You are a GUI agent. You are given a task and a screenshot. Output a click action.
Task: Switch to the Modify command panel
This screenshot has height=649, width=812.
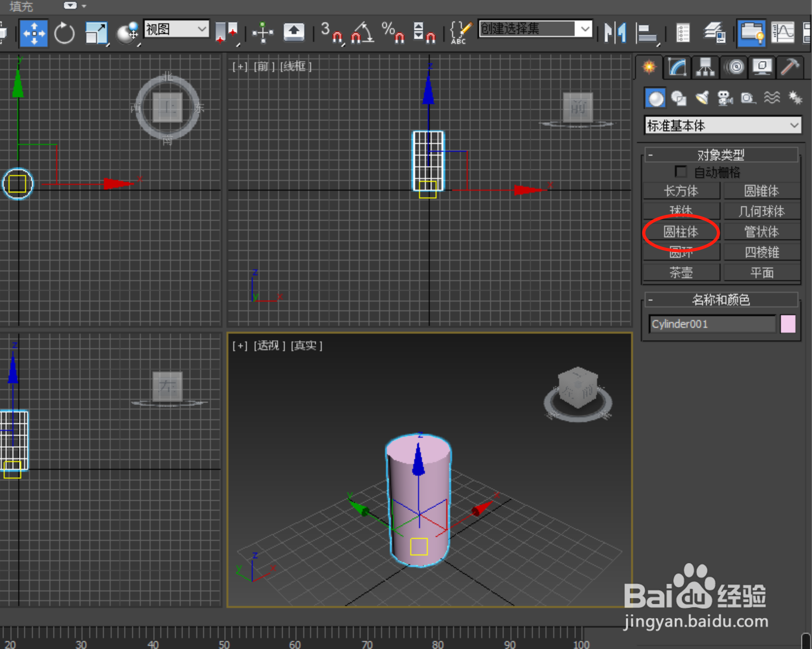(677, 67)
